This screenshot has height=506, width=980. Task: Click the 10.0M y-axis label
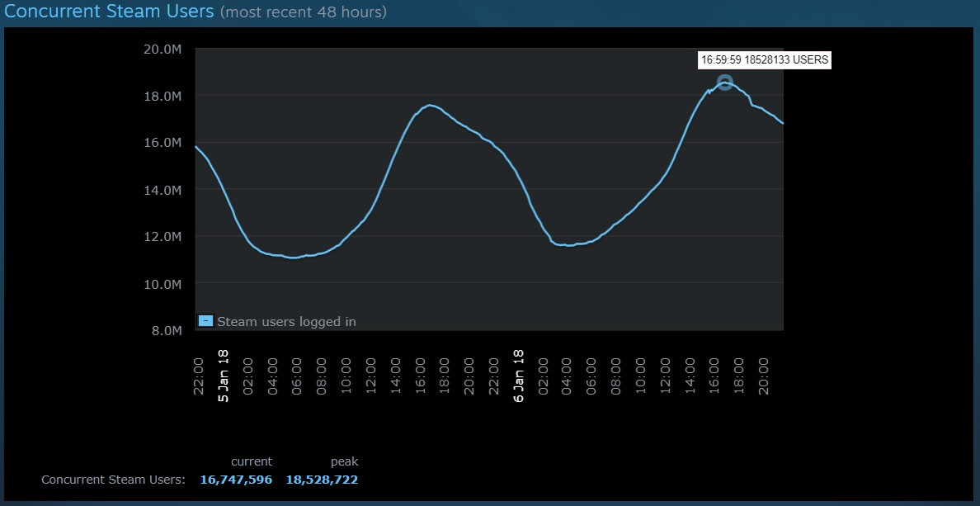[x=162, y=284]
